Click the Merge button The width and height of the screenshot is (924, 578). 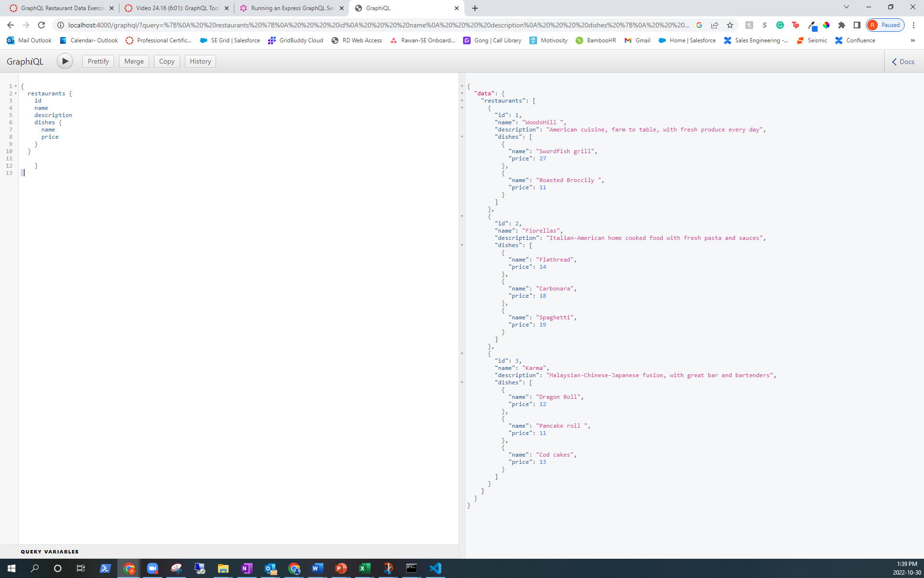click(134, 61)
